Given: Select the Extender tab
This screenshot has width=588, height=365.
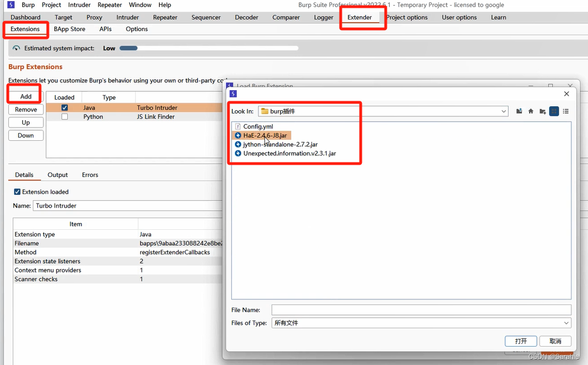Looking at the screenshot, I should (360, 17).
